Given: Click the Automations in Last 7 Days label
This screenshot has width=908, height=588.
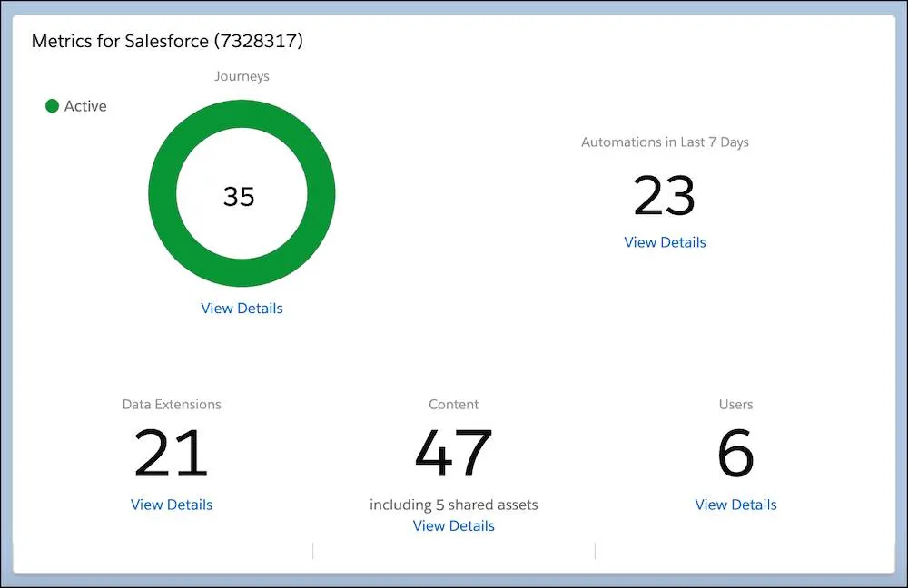Looking at the screenshot, I should [x=665, y=142].
